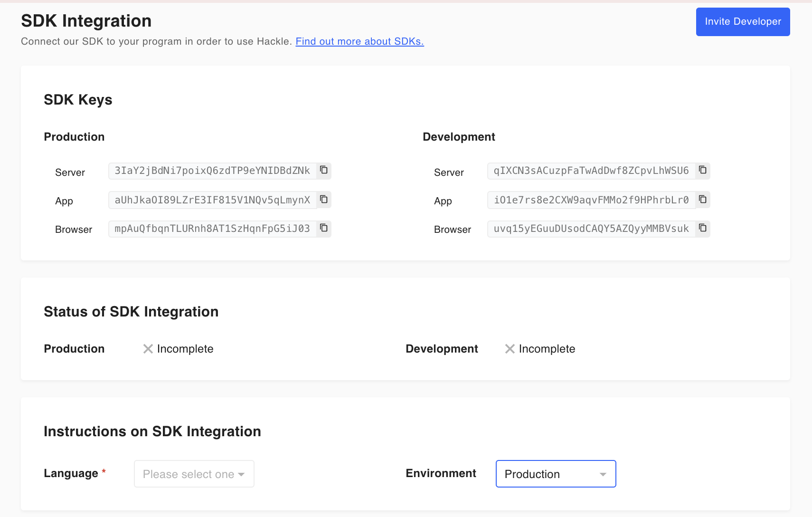Copy the Development Server SDK key

click(x=703, y=170)
